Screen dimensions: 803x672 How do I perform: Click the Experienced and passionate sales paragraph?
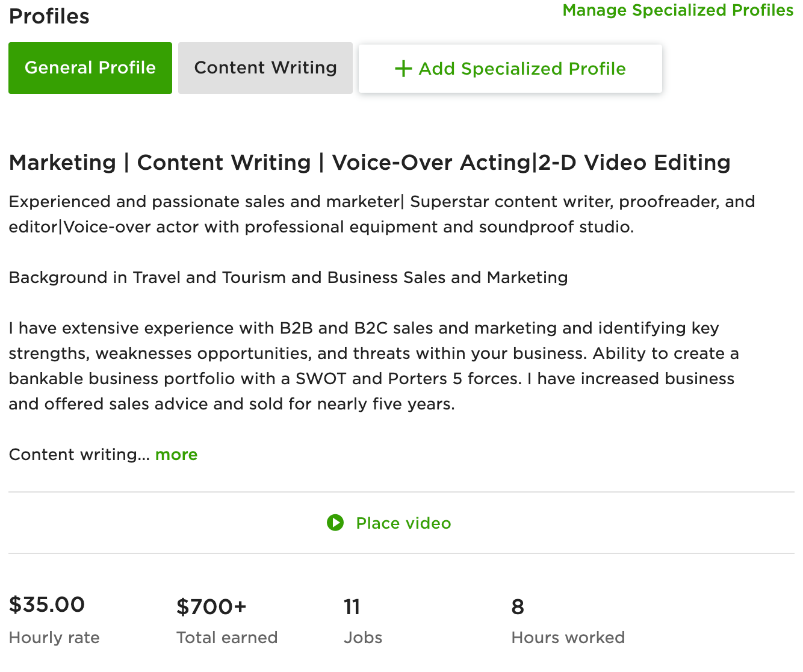[382, 214]
